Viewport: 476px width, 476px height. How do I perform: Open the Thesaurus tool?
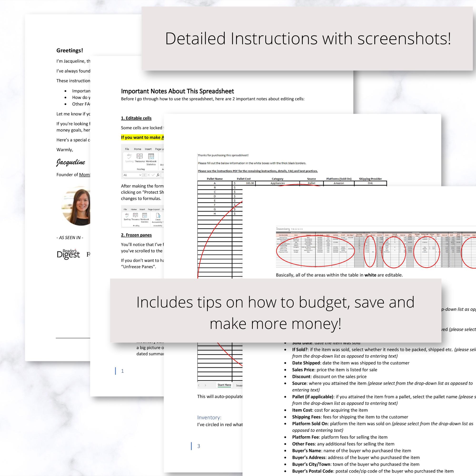click(140, 157)
